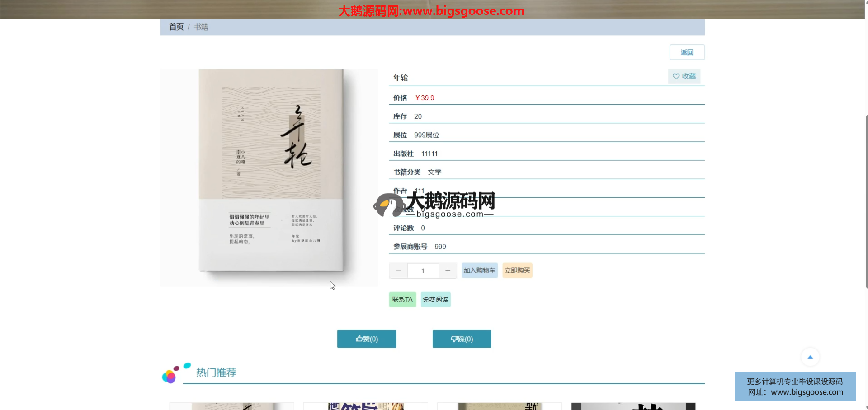The image size is (868, 410).
Task: Decrease quantity with the minus button
Action: [x=398, y=270]
